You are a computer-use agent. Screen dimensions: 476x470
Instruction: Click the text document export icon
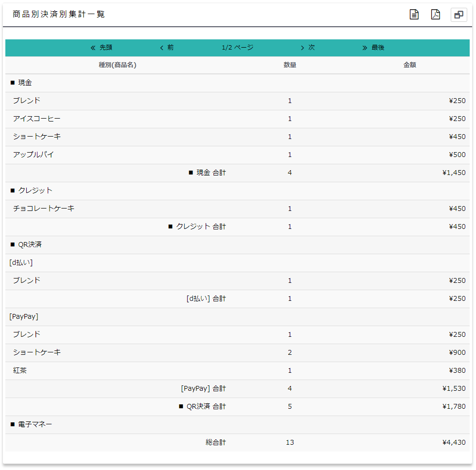coord(414,15)
